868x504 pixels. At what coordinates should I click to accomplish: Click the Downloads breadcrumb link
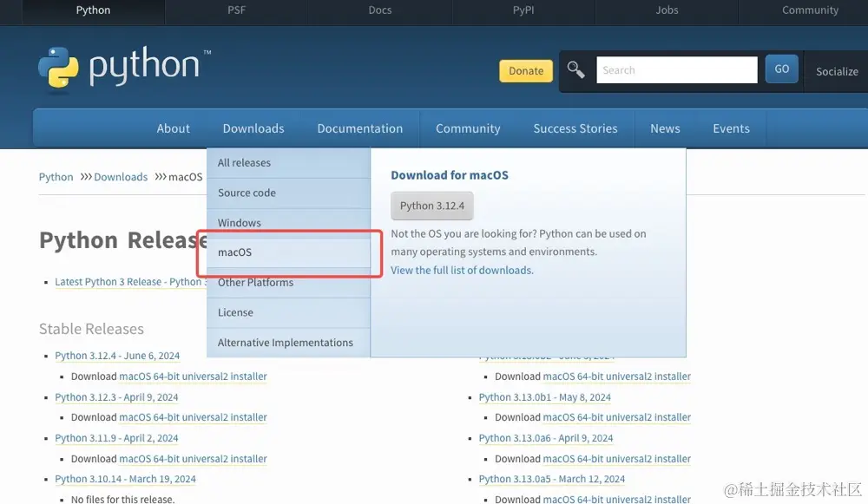click(121, 177)
